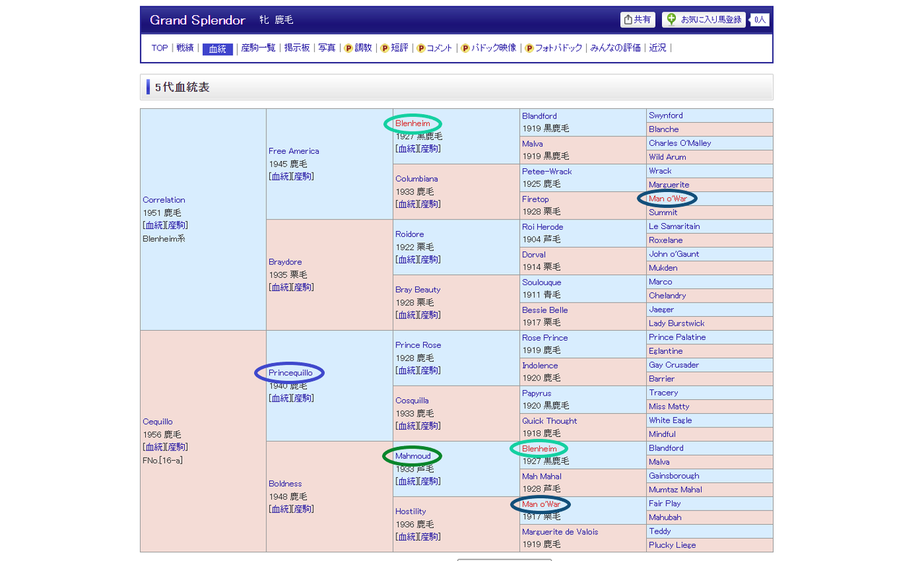Screen dimensions: 924x561
Task: Add horse to favorites with お気に入り馬登録
Action: point(704,19)
